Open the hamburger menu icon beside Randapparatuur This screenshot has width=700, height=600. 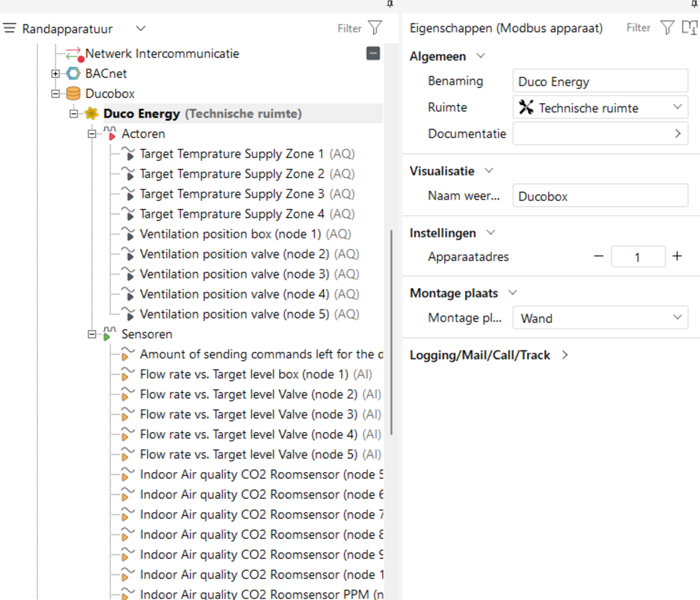pyautogui.click(x=10, y=28)
